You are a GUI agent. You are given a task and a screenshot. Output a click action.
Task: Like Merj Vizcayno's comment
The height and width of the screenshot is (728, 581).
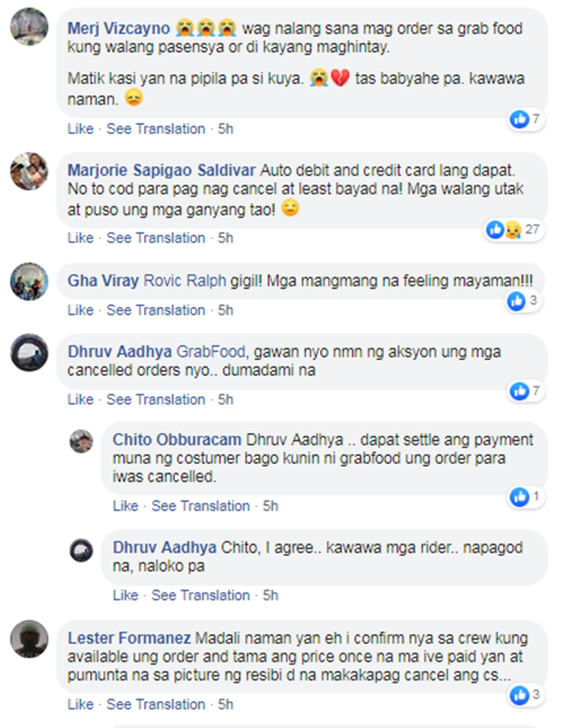[x=81, y=129]
